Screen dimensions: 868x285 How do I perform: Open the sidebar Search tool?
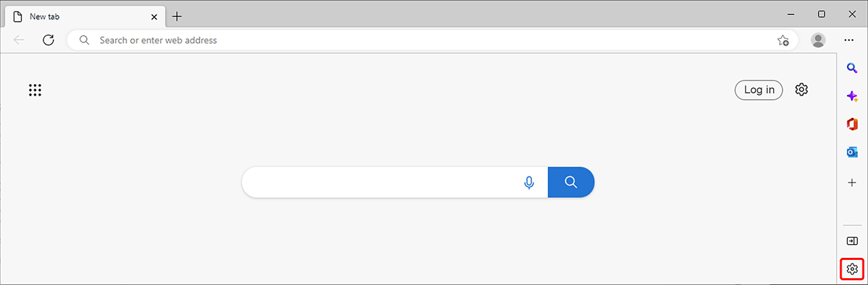(852, 68)
